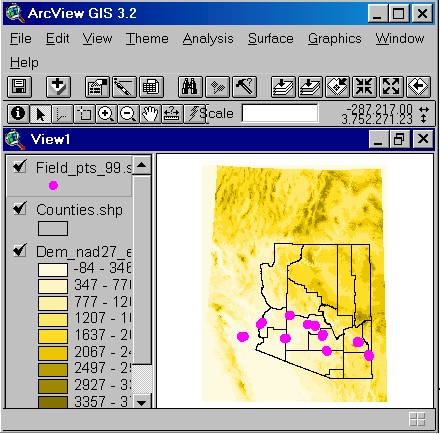The width and height of the screenshot is (440, 434).
Task: Click the magenta Field_pts symbol in legend
Action: [x=53, y=185]
